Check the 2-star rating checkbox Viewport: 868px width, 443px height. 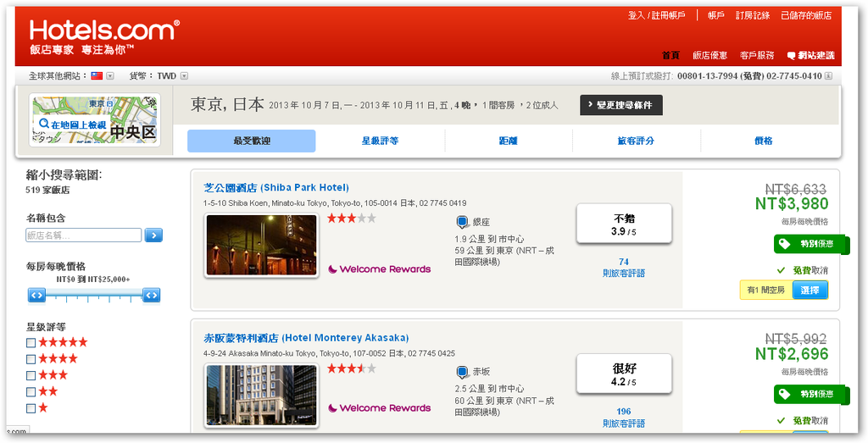(31, 392)
